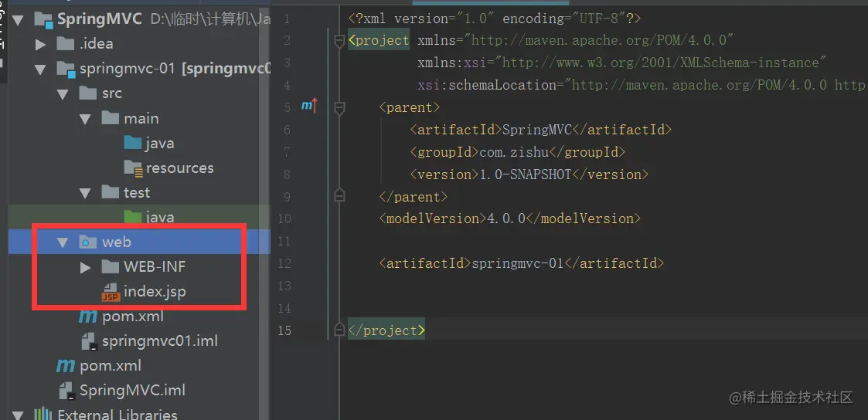Collapse the web folder arrow
This screenshot has height=420, width=868.
tap(63, 242)
